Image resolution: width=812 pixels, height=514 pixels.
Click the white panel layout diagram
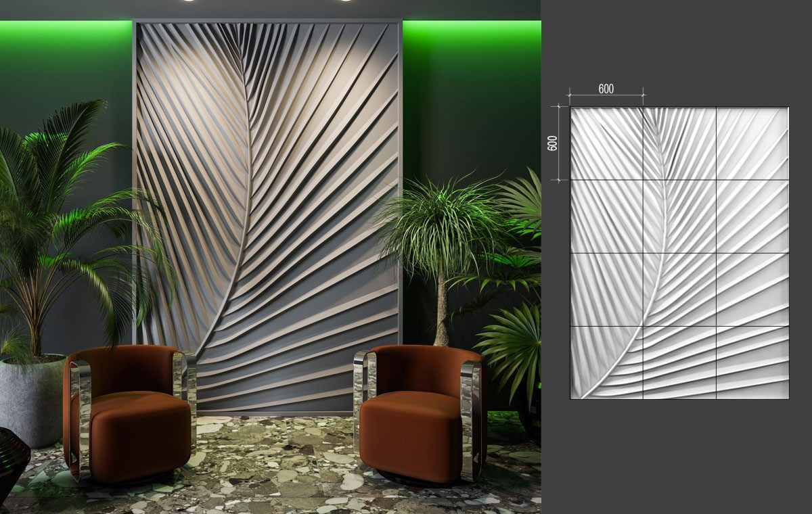679,252
